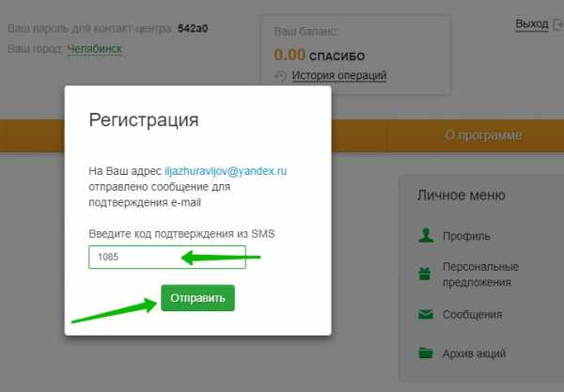Go to Сообщения in personal menu
564x392 pixels.
click(473, 315)
